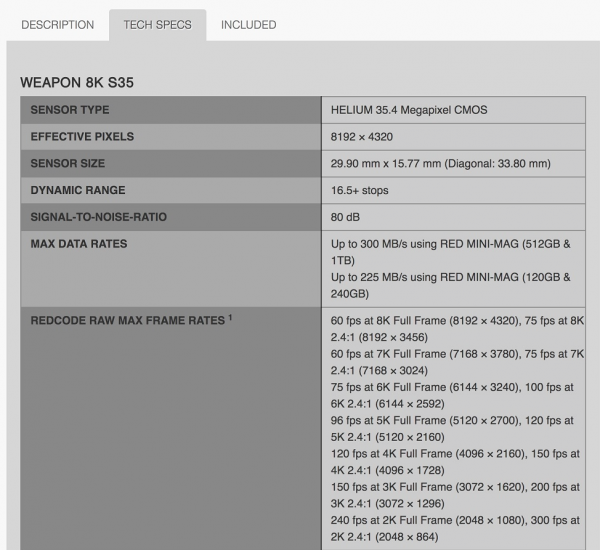The height and width of the screenshot is (550, 600).
Task: Open the Included tab
Action: point(248,25)
